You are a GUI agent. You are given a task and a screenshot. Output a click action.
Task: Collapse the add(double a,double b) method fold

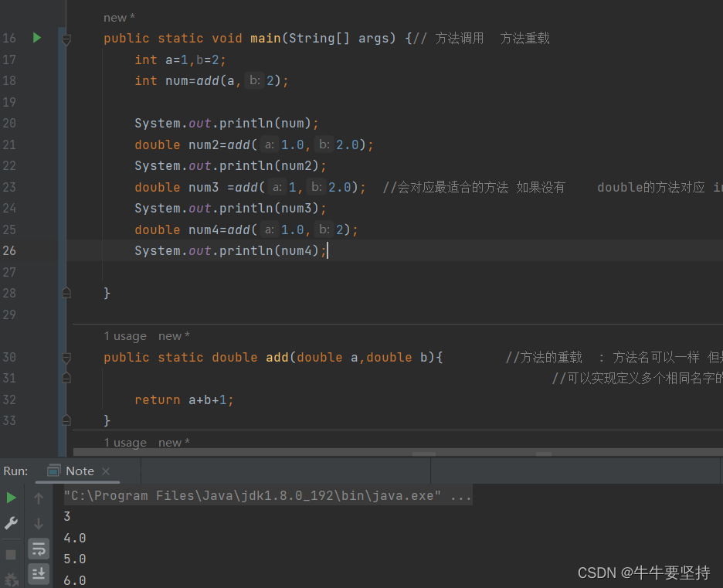[66, 358]
